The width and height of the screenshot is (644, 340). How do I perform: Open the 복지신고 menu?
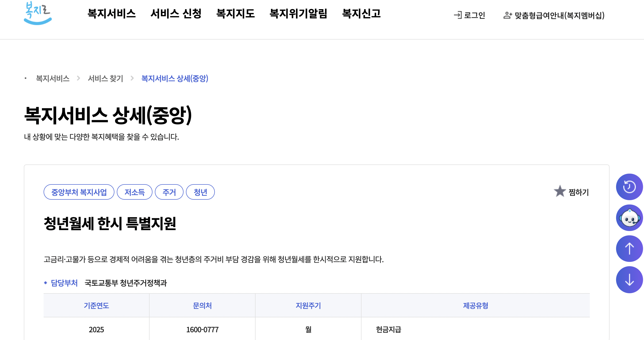361,14
